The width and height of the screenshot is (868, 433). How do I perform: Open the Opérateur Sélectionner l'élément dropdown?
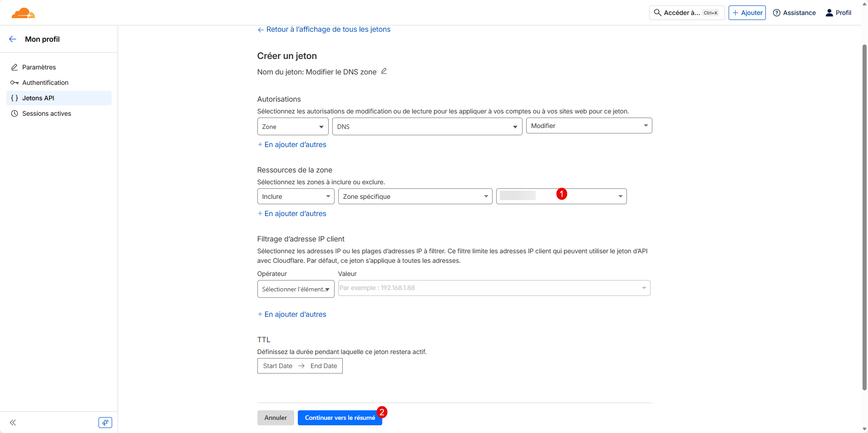pyautogui.click(x=296, y=289)
